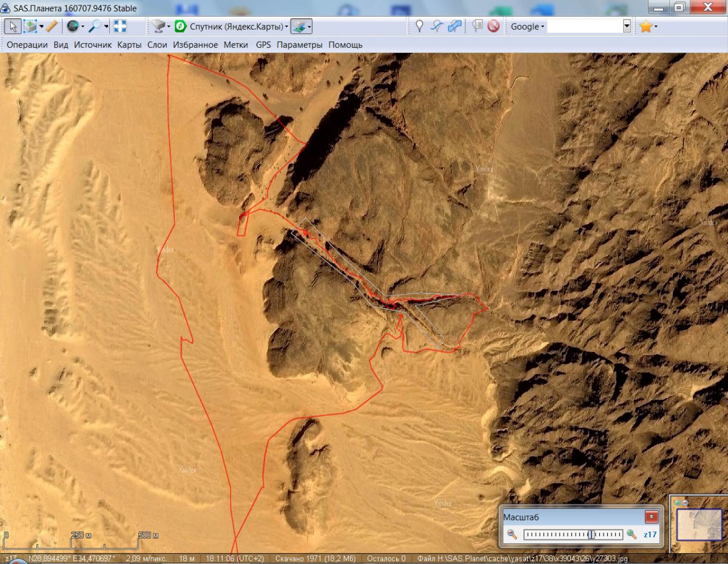Click inside the search text field
Image resolution: width=728 pixels, height=564 pixels.
click(x=585, y=26)
